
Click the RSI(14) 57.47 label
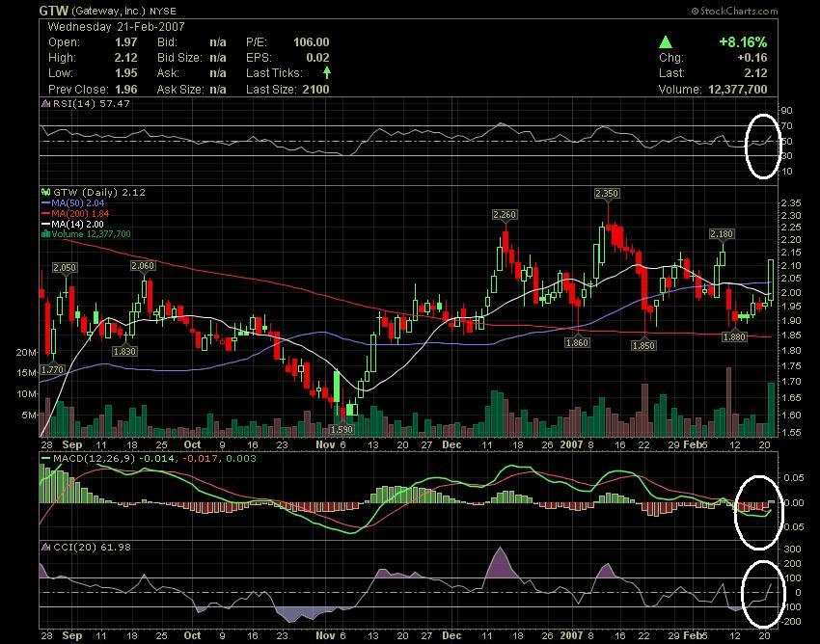pos(91,103)
